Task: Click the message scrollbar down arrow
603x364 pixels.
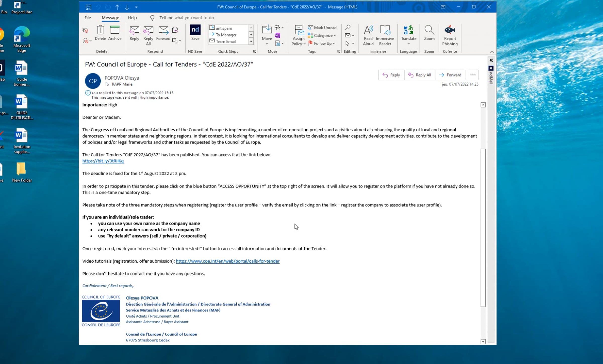Action: tap(483, 342)
